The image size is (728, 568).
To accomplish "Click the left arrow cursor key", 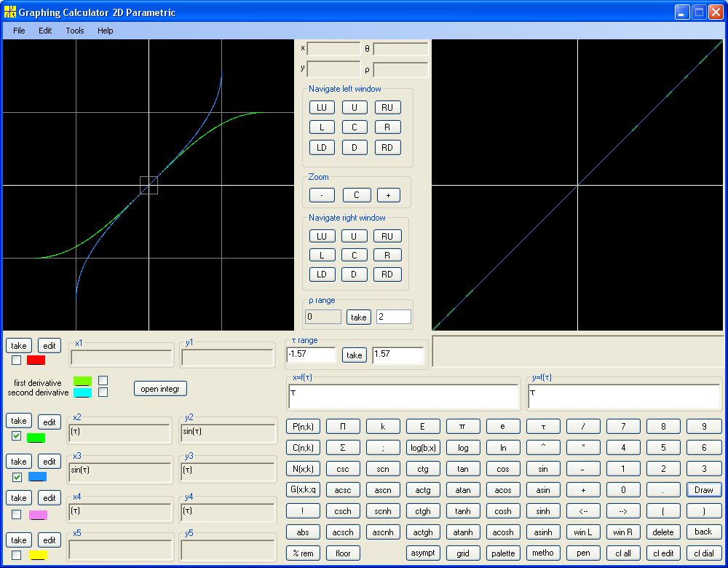I will [583, 511].
